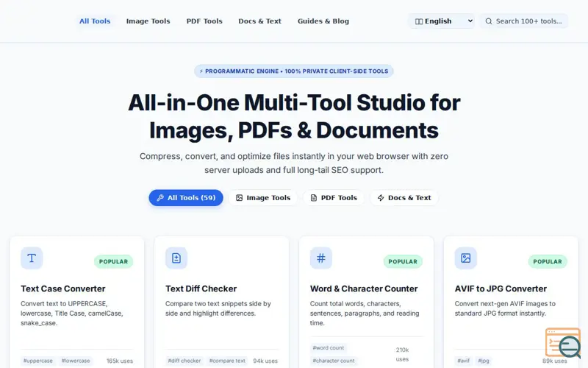Click the Programmatic Engine private tools banner

293,71
